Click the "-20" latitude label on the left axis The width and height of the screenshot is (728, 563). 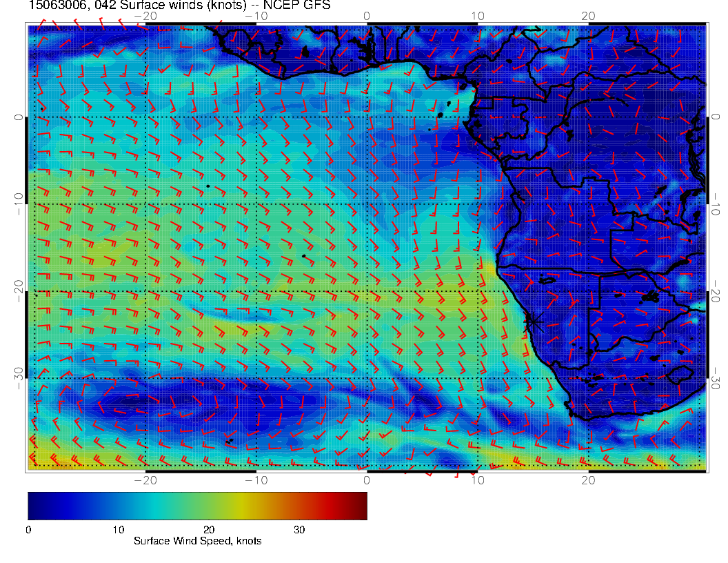coord(19,291)
